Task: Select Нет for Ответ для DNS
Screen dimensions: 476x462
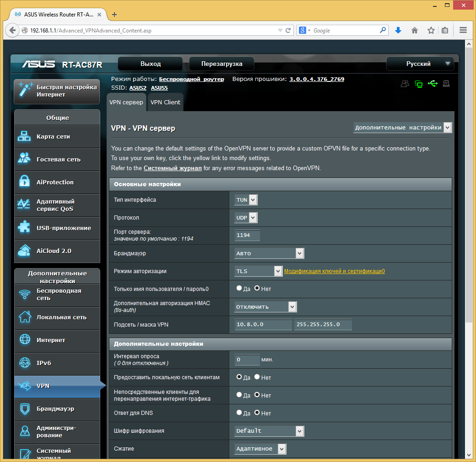Action: pos(257,413)
